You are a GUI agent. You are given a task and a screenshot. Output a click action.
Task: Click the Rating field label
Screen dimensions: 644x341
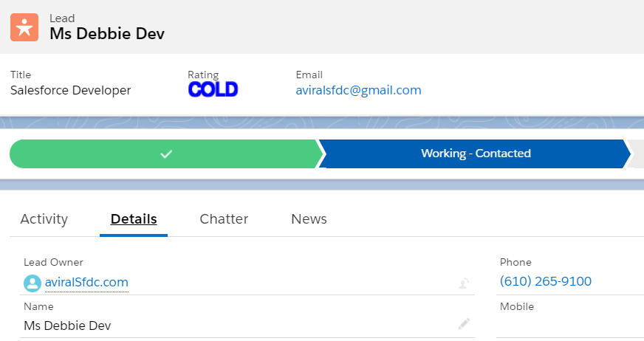click(203, 75)
